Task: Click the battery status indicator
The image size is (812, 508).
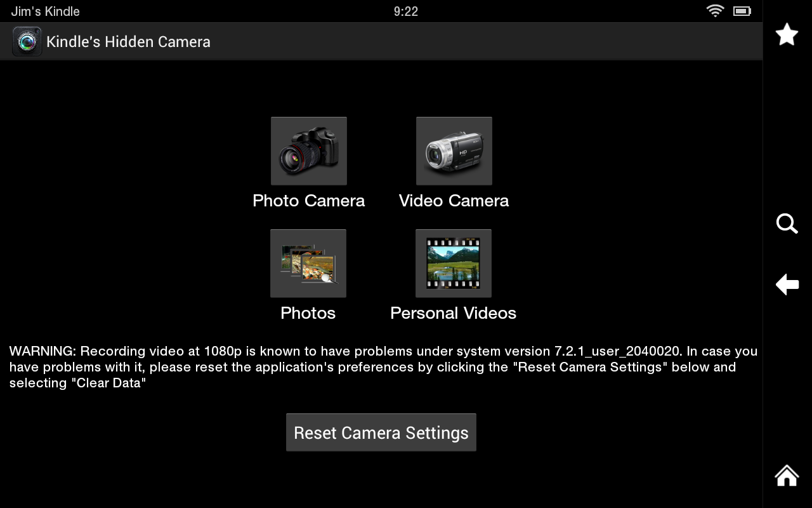Action: point(743,11)
